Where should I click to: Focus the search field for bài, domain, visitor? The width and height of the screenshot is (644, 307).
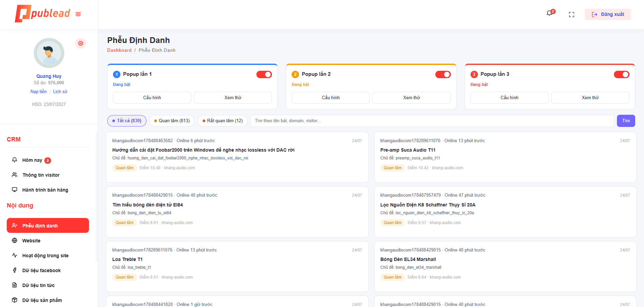(432, 121)
